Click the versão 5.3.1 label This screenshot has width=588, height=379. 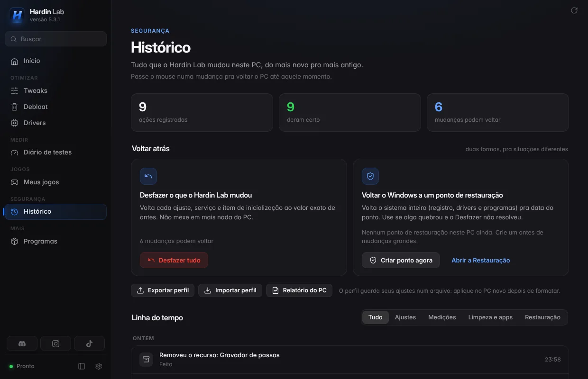tap(45, 20)
